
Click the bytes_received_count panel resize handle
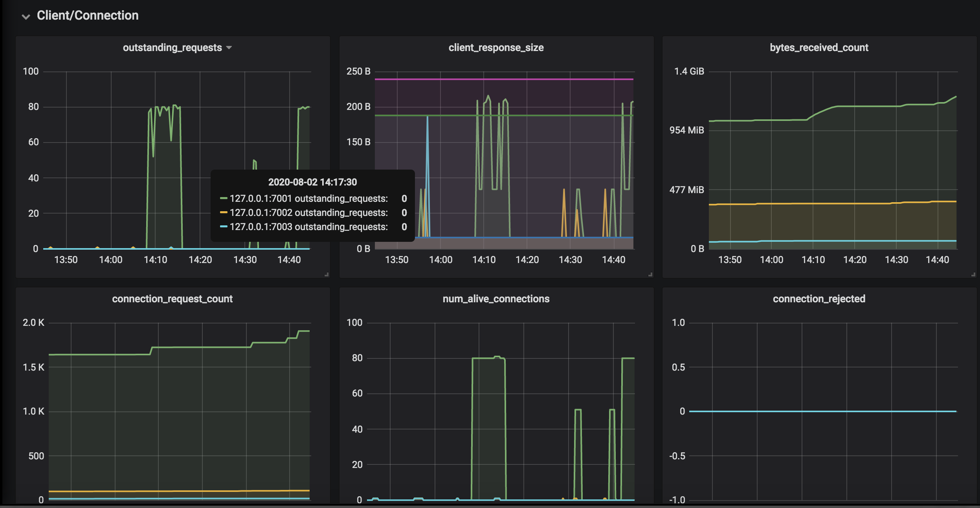point(973,274)
